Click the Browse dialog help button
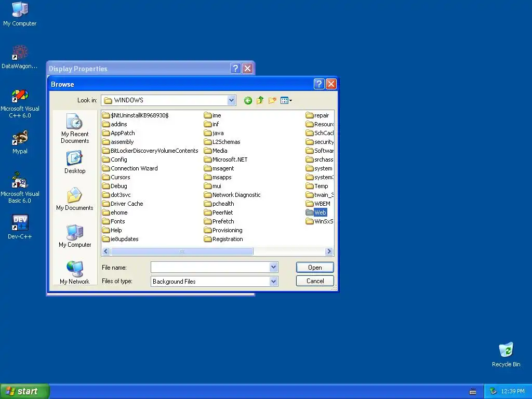Image resolution: width=532 pixels, height=399 pixels. [319, 84]
